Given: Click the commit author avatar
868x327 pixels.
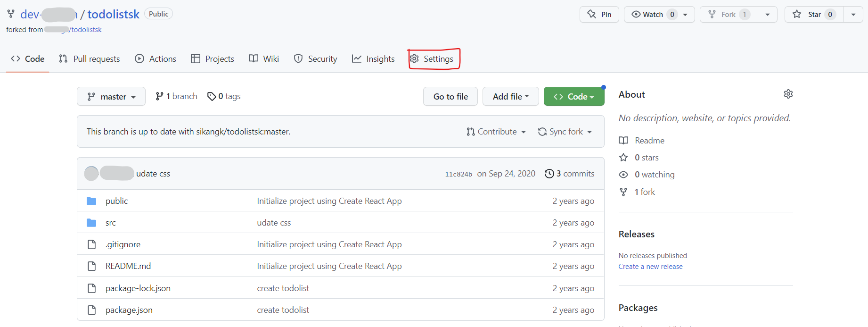Looking at the screenshot, I should coord(91,174).
